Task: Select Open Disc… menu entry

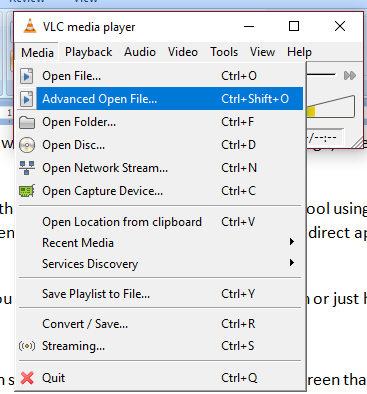Action: (x=161, y=145)
